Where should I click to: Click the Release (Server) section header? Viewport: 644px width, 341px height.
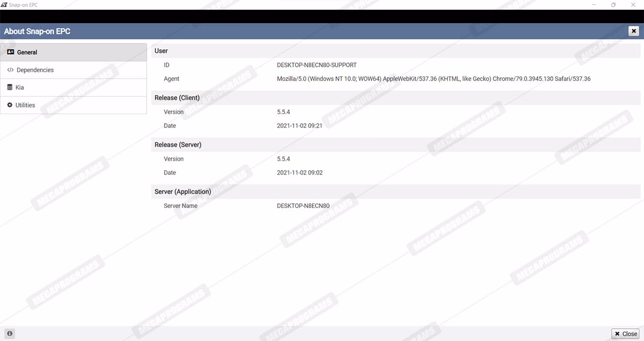tap(178, 145)
